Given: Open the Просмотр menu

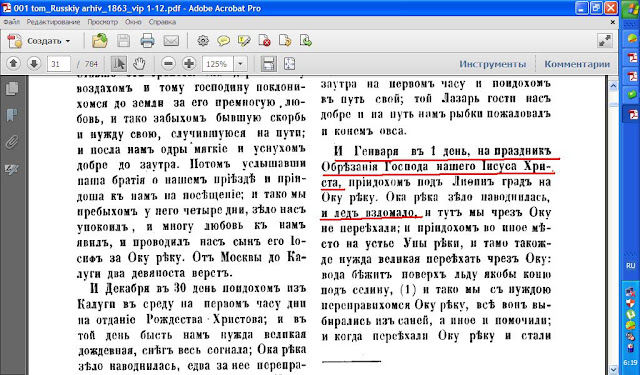Looking at the screenshot, I should (102, 22).
